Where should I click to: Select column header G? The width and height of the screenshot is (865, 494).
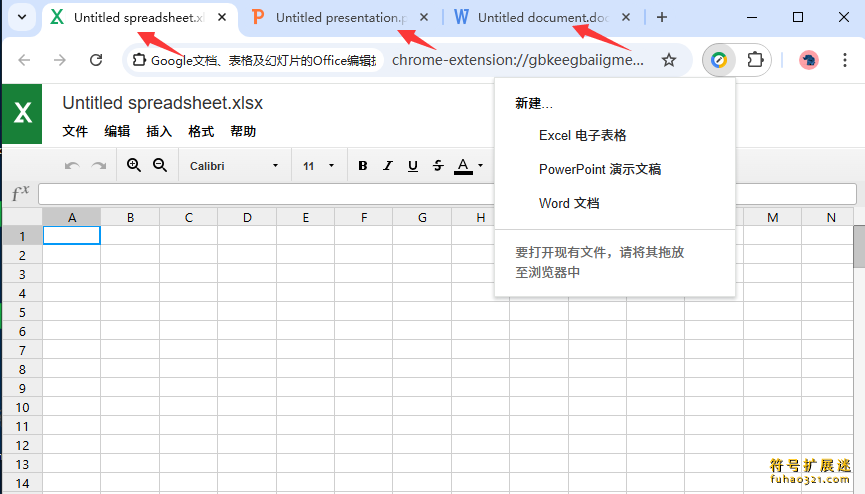(x=422, y=217)
